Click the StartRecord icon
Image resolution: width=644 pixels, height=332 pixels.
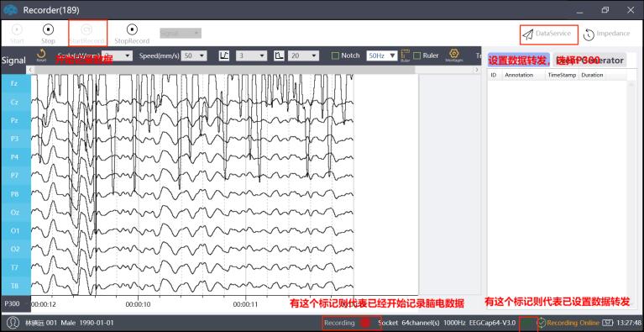(x=86, y=29)
